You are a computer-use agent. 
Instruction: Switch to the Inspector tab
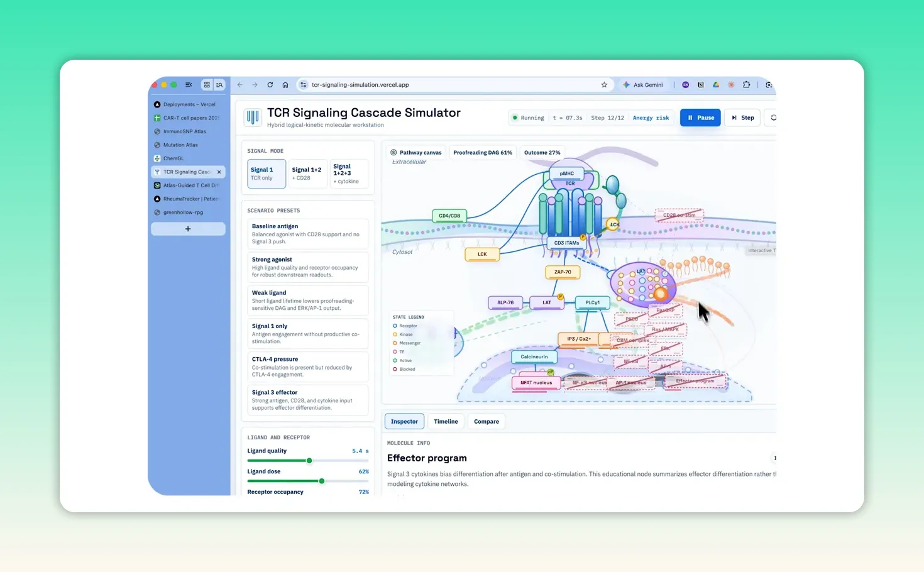[x=404, y=421]
